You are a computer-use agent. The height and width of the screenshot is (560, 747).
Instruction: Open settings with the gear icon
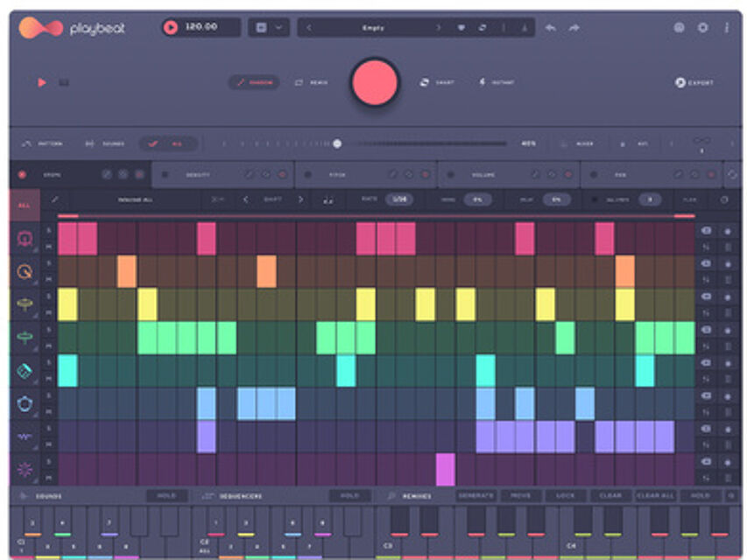tap(702, 28)
